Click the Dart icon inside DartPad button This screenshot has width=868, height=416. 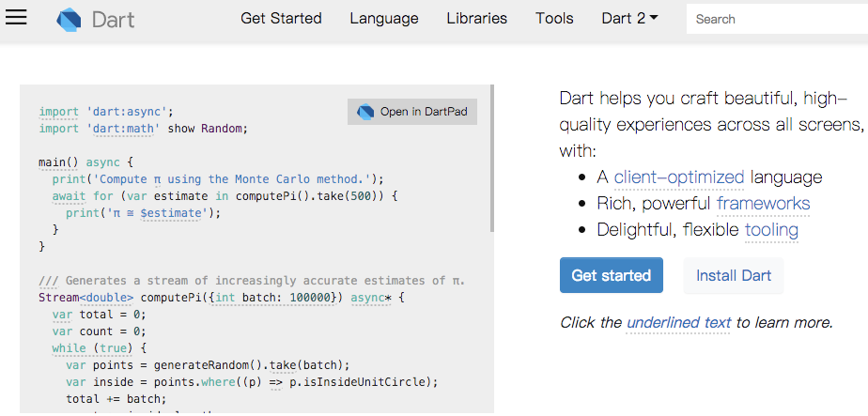click(365, 112)
